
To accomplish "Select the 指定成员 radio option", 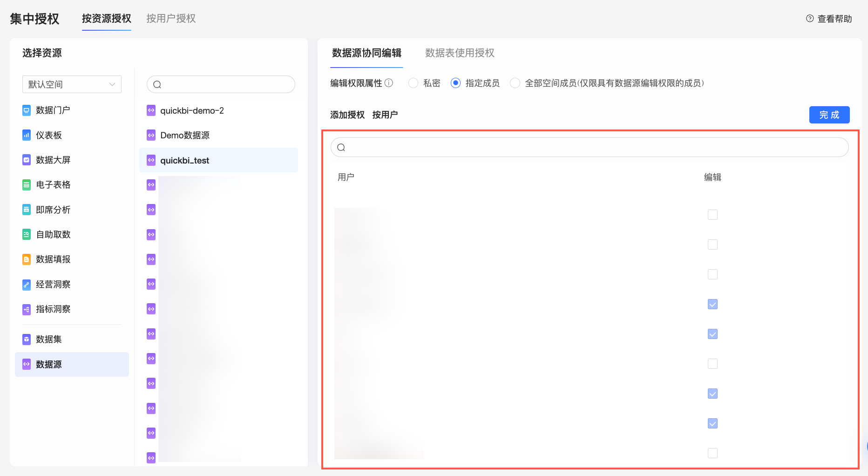I will pos(455,83).
